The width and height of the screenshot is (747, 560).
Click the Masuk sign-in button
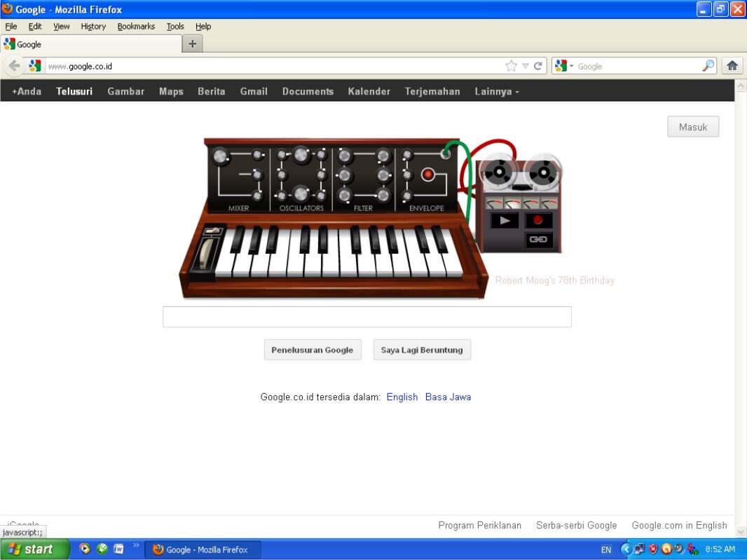click(692, 127)
